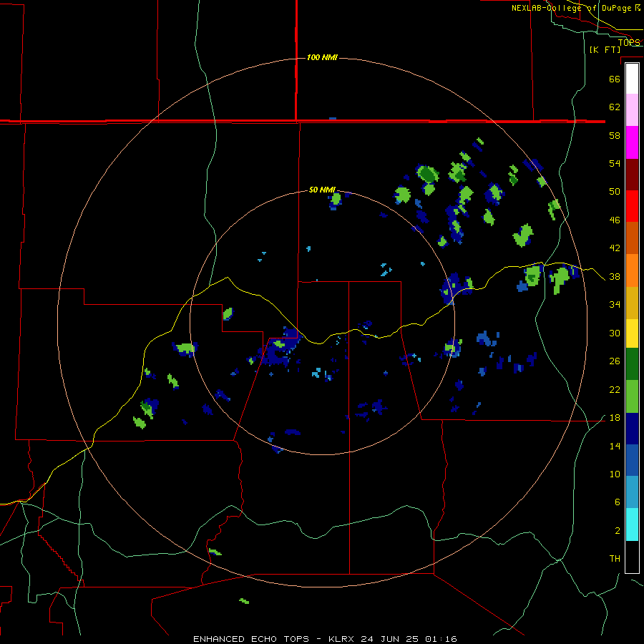Image resolution: width=644 pixels, height=644 pixels.
Task: Click the "TH" legend label
Action: 615,559
